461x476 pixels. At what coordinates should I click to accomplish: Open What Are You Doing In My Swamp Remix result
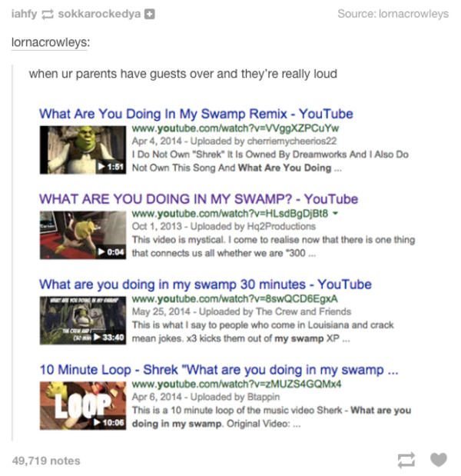tap(196, 114)
